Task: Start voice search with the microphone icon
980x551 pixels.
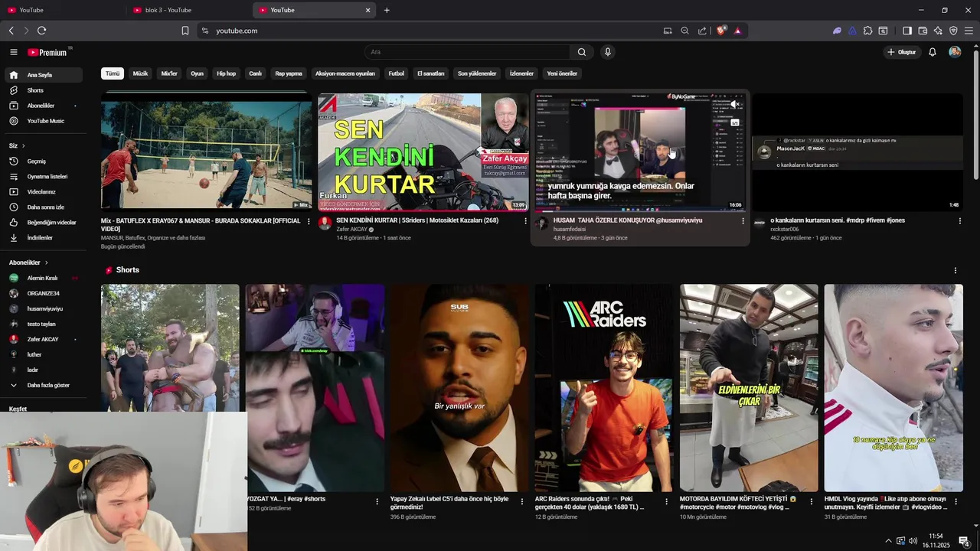Action: [x=608, y=52]
